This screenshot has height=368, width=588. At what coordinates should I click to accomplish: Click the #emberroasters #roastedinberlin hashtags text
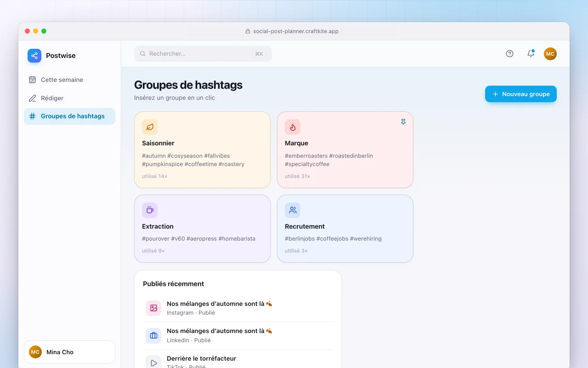pos(329,160)
